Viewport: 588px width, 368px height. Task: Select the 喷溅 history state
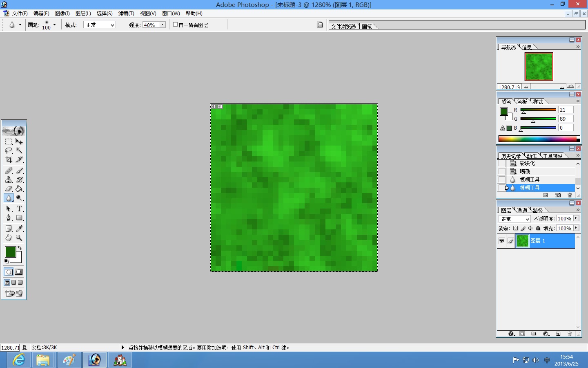click(541, 171)
